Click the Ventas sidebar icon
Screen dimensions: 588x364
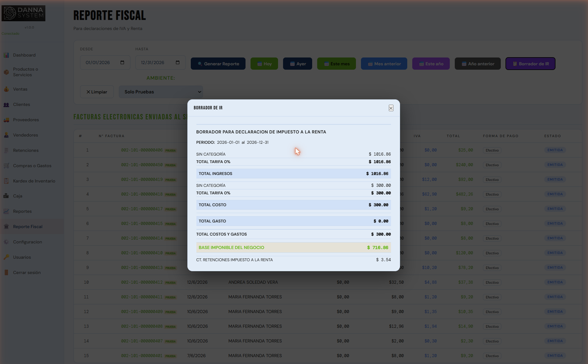[6, 89]
